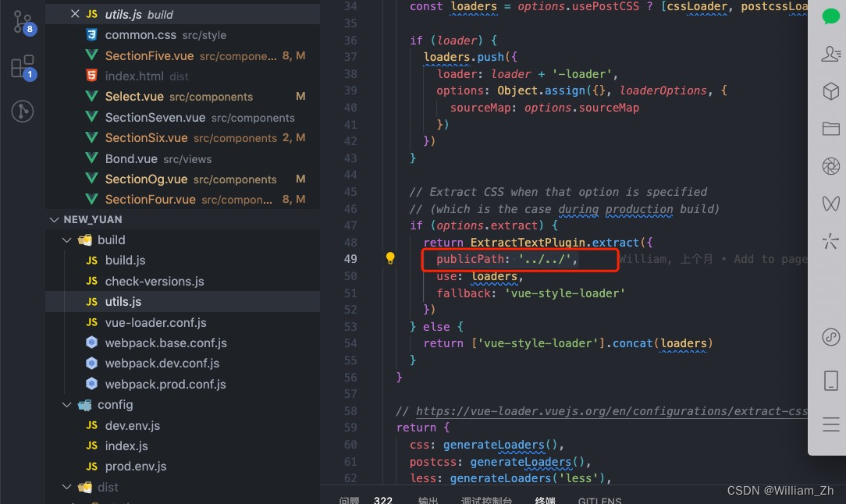Viewport: 846px width, 504px height.
Task: Select the GitLens history icon in activity bar
Action: click(22, 111)
